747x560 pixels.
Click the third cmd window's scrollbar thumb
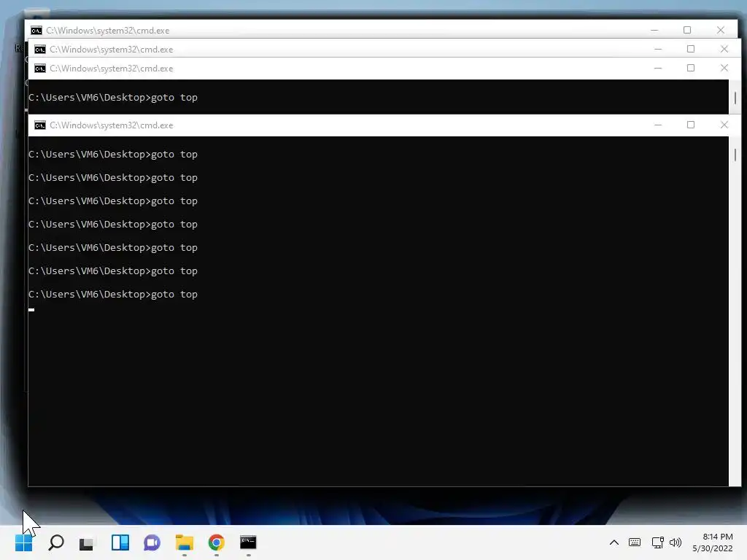735,98
